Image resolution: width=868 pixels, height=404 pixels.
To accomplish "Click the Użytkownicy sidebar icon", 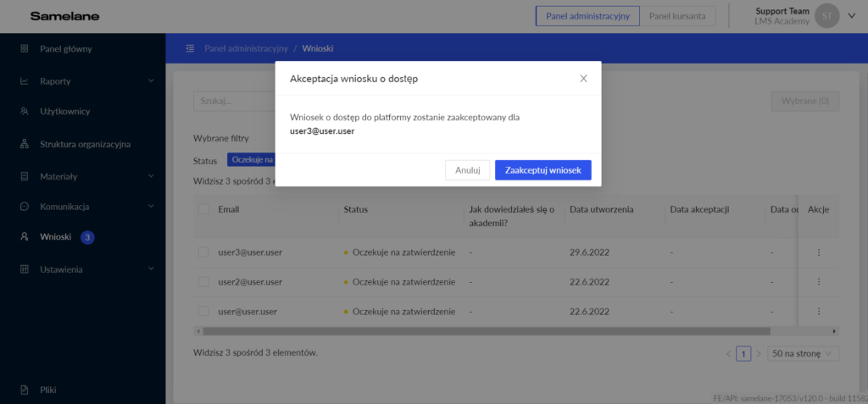I will [25, 112].
